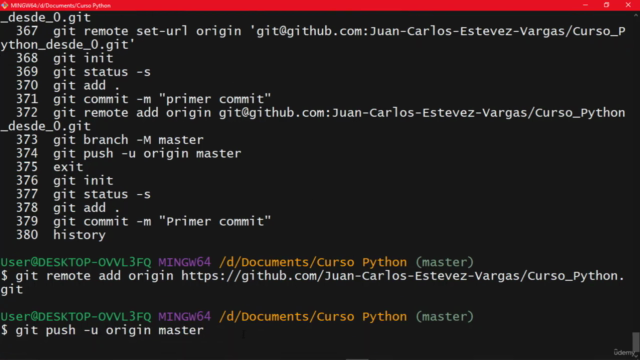Click history line '377 git status -s'
The height and width of the screenshot is (360, 640).
83,194
